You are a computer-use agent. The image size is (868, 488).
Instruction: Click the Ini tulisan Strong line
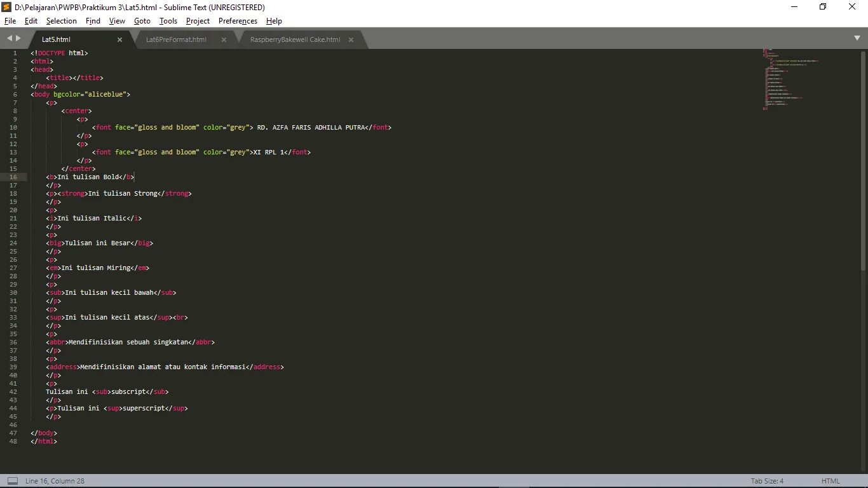[x=119, y=193]
